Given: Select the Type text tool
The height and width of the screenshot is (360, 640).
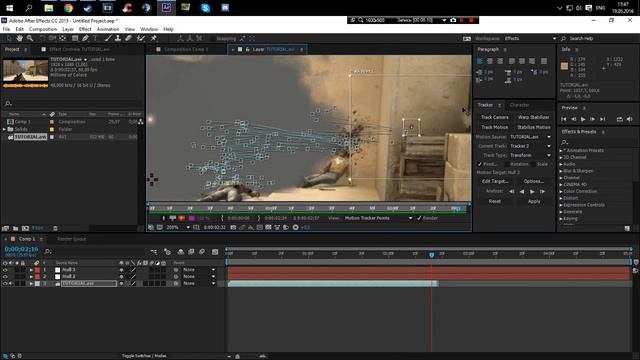Looking at the screenshot, I should click(95, 38).
